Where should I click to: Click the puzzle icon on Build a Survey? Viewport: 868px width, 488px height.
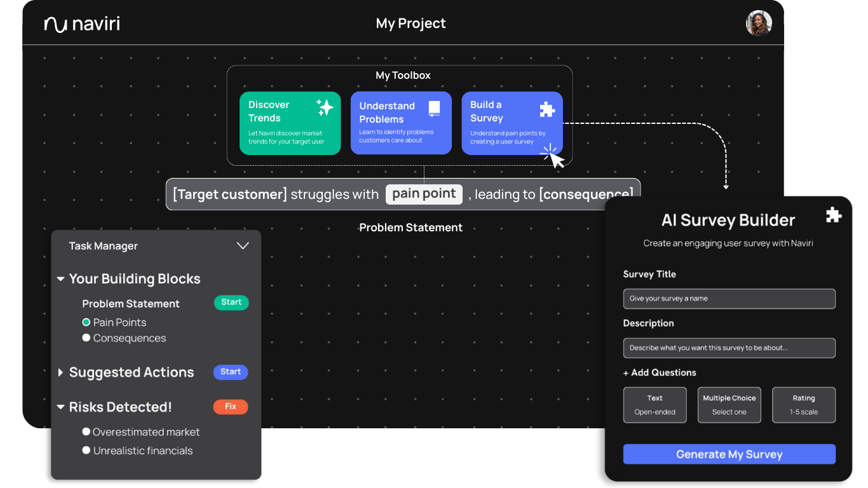pos(546,109)
